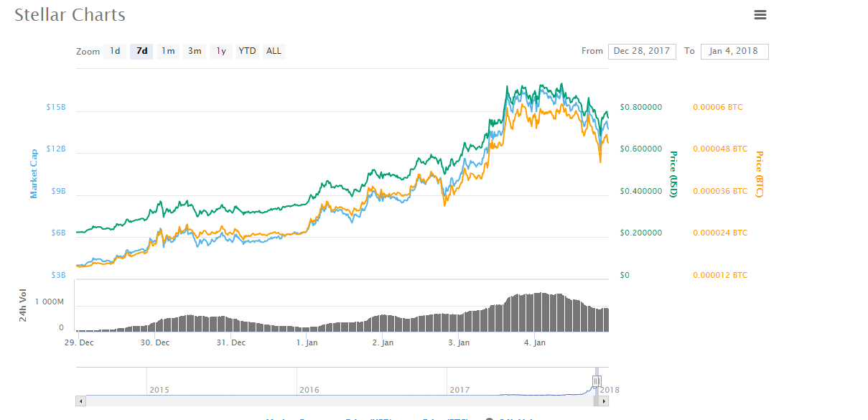Edit the To date field Jan 4, 2018
Screen dimensions: 868x420
734,51
